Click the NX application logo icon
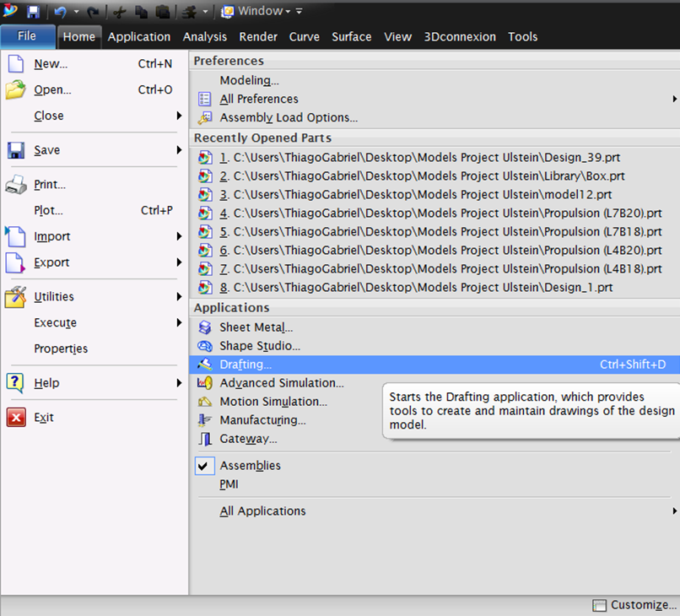Screen dimensions: 680x616 (9, 10)
